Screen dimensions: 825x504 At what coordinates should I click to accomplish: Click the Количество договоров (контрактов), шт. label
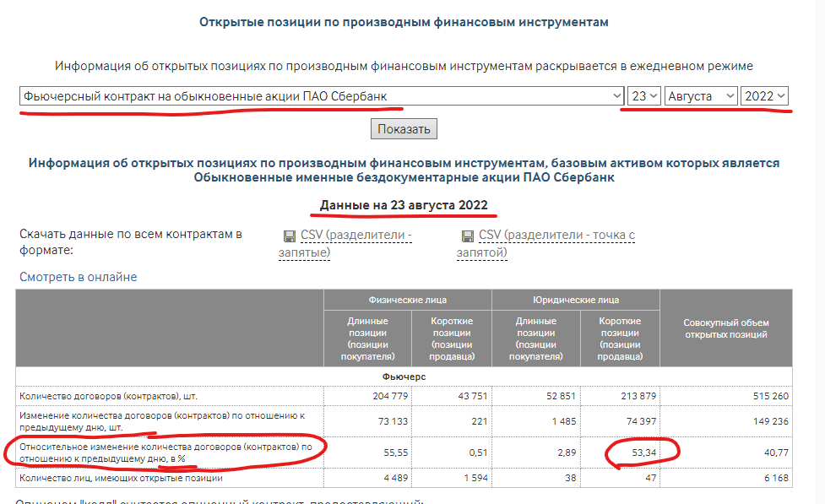click(108, 396)
